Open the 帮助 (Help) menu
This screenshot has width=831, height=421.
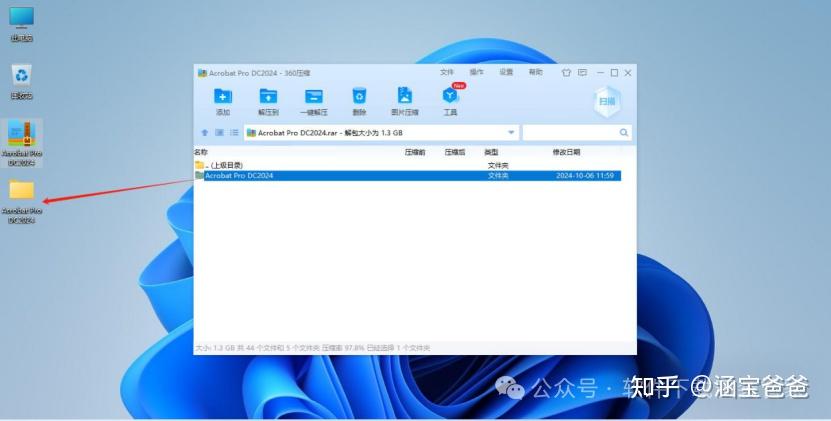coord(535,72)
